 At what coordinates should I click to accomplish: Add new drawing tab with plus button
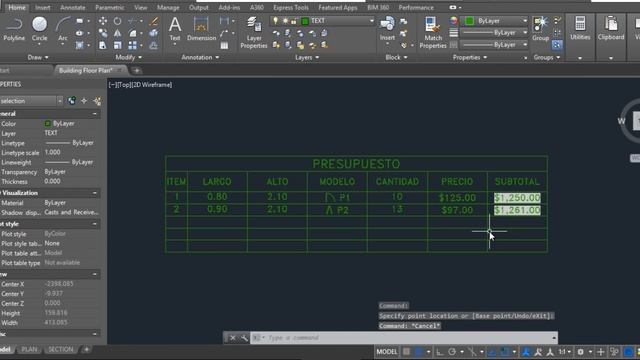136,71
